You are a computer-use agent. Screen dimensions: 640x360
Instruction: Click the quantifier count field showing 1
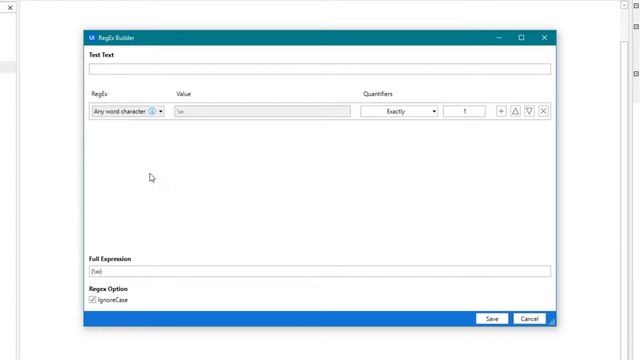tap(464, 111)
